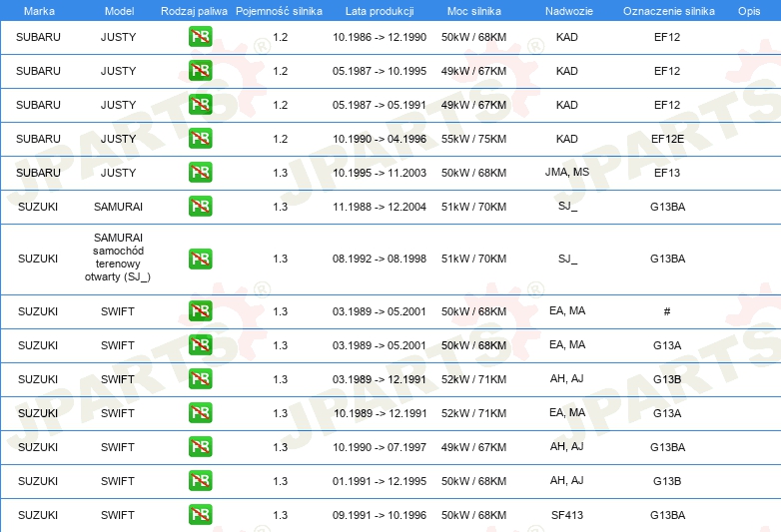The height and width of the screenshot is (532, 781).
Task: Click '01.1991 -> 12.1995' production years cell
Action: pos(380,481)
